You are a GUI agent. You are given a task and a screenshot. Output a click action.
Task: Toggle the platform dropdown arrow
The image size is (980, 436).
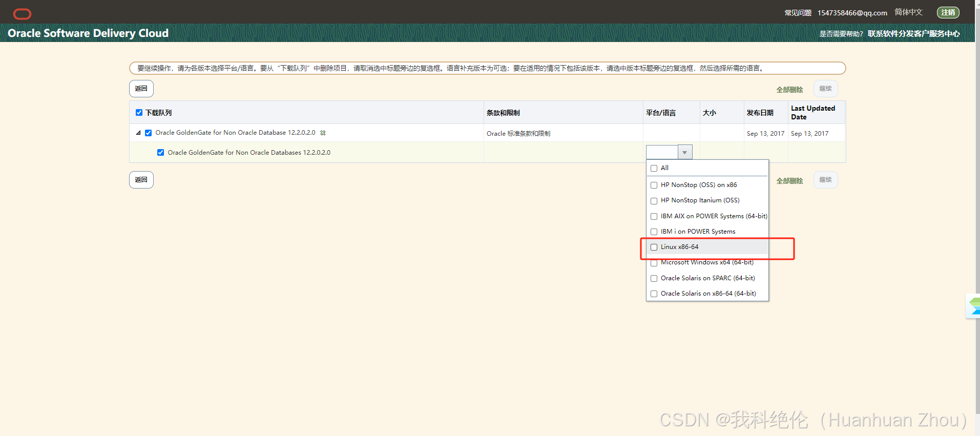[x=685, y=152]
